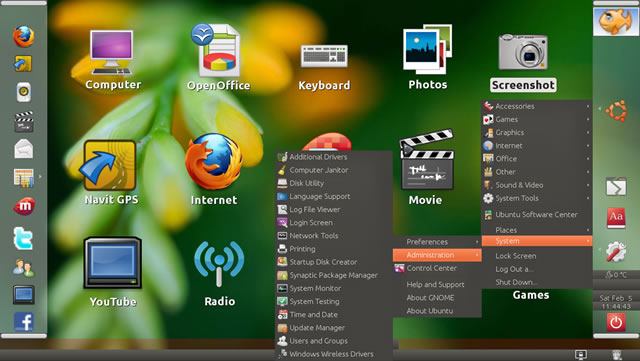Launch the large Internet Firefox desktop icon
Image resolution: width=640 pixels, height=361 pixels.
(x=214, y=162)
